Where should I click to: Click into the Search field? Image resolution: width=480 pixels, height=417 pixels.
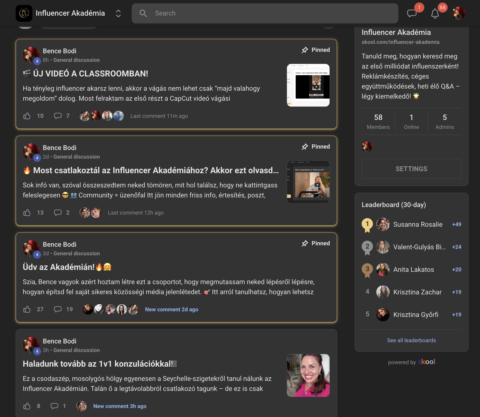click(x=265, y=13)
